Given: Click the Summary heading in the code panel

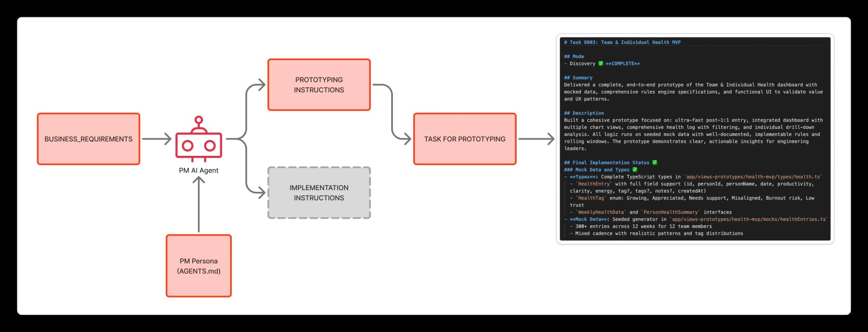Looking at the screenshot, I should click(578, 78).
